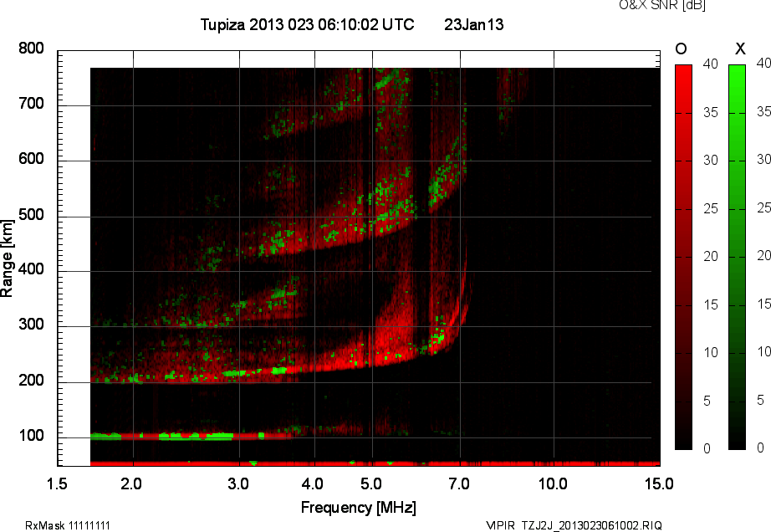Click the 800 range axis tick label

coord(31,49)
